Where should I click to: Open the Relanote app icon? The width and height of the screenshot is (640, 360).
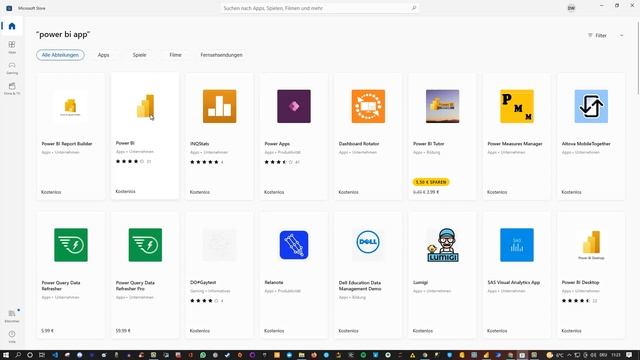tap(294, 245)
